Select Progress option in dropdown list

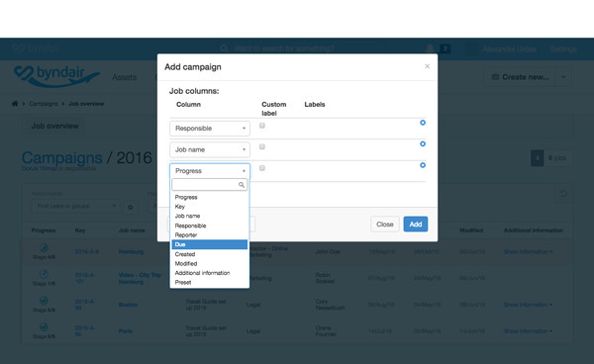210,197
